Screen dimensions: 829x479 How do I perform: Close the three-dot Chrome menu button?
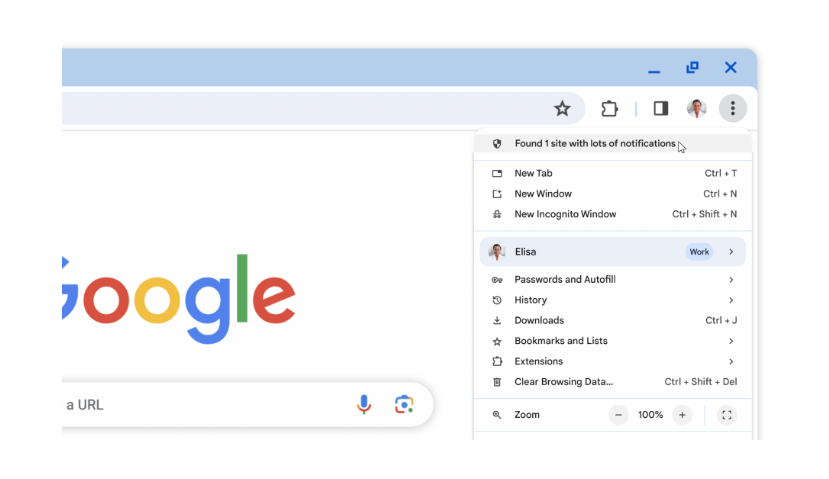pyautogui.click(x=732, y=108)
